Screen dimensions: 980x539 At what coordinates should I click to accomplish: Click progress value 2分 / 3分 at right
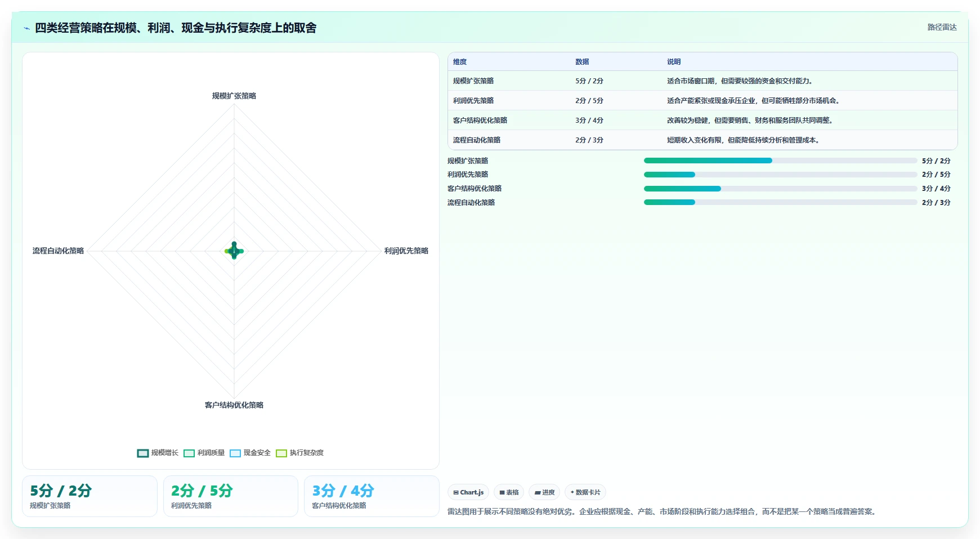936,203
